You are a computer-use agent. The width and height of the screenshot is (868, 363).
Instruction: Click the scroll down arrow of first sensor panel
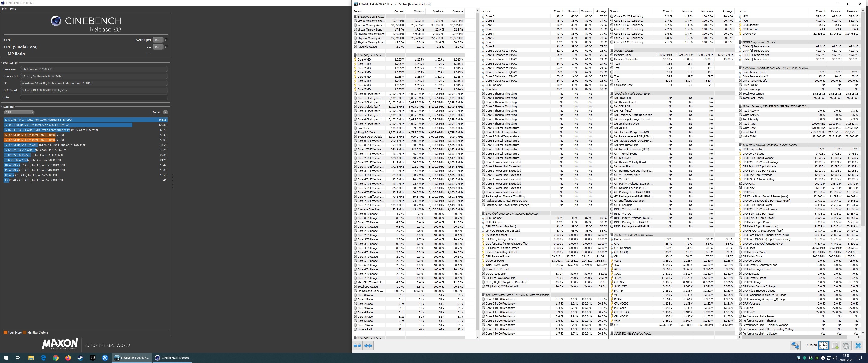coord(477,336)
